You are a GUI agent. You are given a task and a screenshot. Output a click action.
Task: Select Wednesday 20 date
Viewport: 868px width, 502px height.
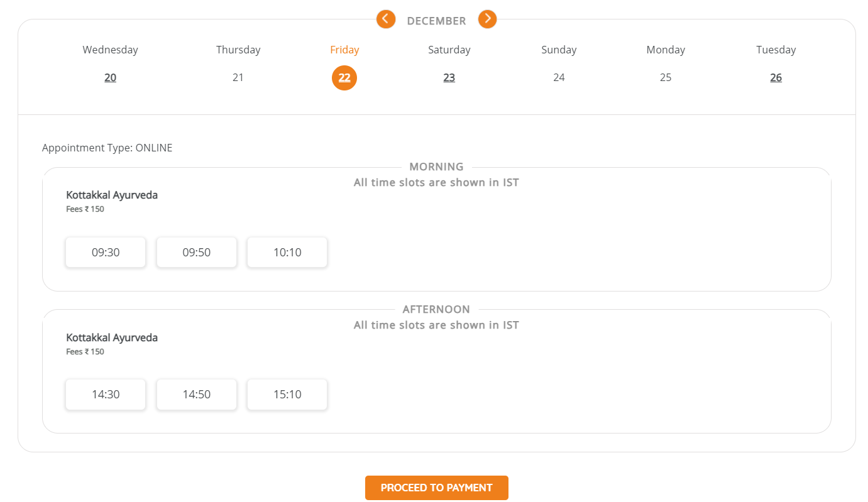pos(111,78)
